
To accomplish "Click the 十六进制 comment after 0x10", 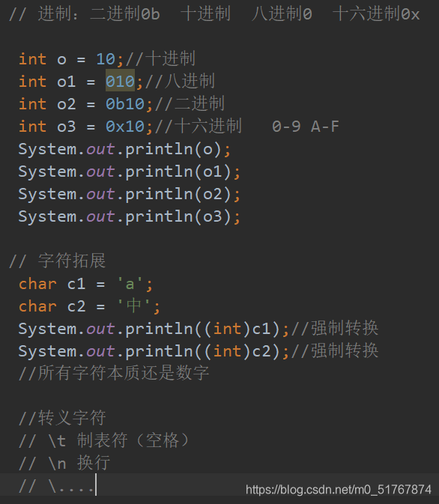I will tap(198, 126).
